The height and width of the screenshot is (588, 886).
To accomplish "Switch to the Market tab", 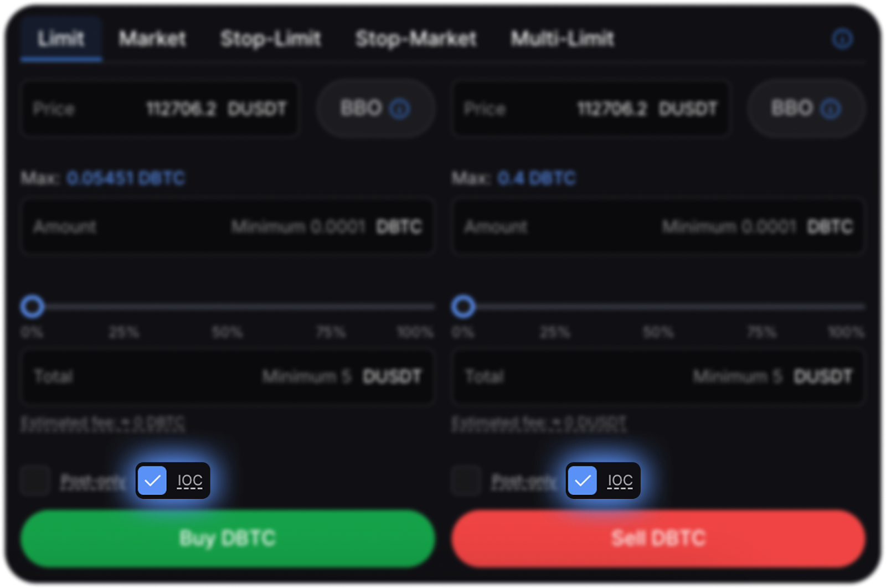I will pos(152,39).
